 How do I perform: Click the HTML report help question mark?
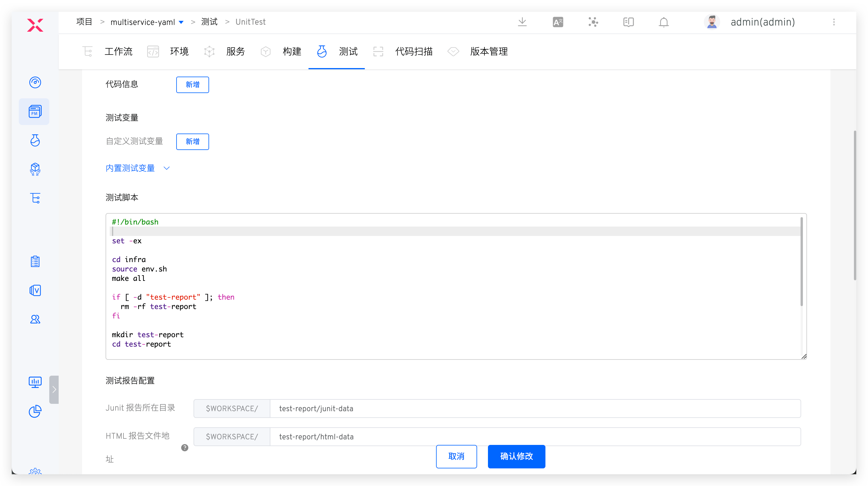click(x=185, y=448)
